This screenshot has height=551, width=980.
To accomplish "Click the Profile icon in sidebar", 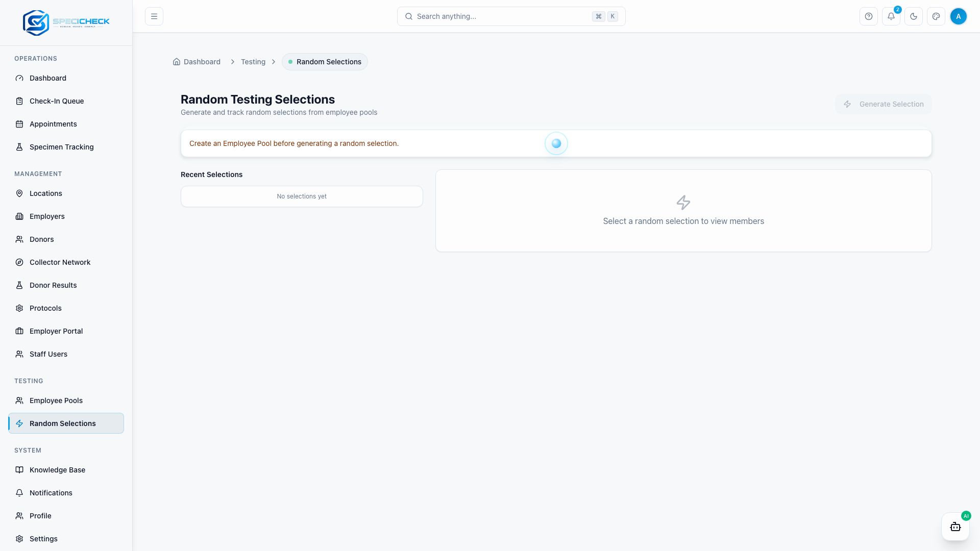I will [x=19, y=516].
